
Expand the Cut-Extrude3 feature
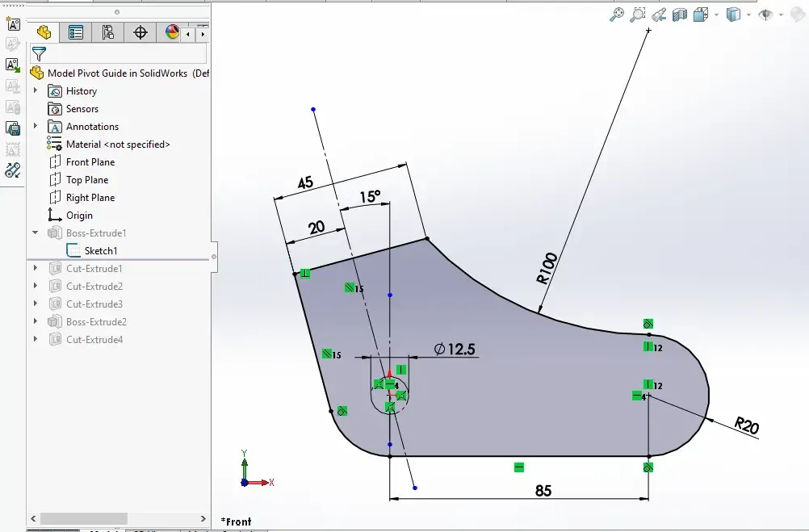click(x=36, y=304)
